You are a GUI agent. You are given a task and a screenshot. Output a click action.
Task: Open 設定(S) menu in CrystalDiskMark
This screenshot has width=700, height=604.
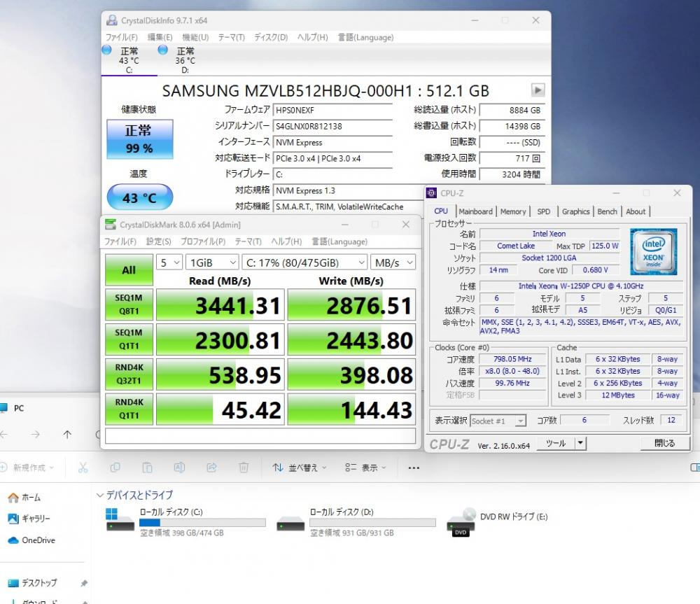click(158, 241)
